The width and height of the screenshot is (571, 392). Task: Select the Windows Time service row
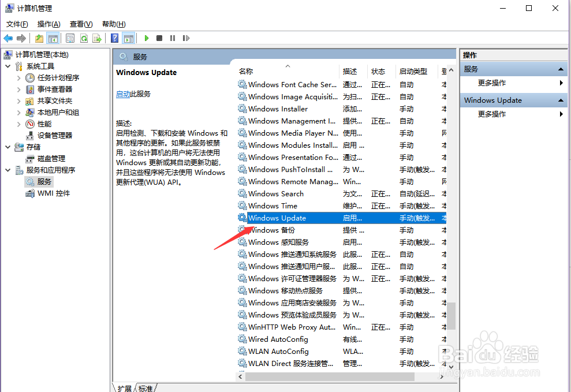coord(341,206)
